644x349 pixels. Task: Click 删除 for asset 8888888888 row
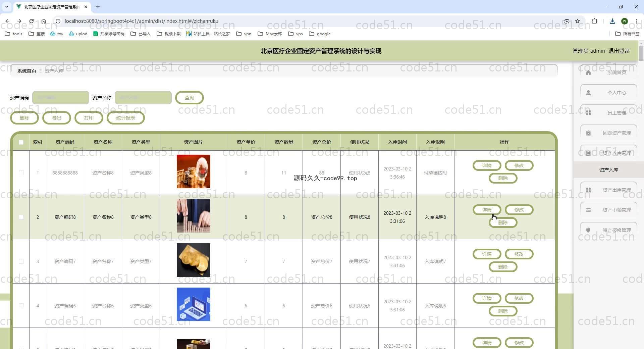(503, 178)
